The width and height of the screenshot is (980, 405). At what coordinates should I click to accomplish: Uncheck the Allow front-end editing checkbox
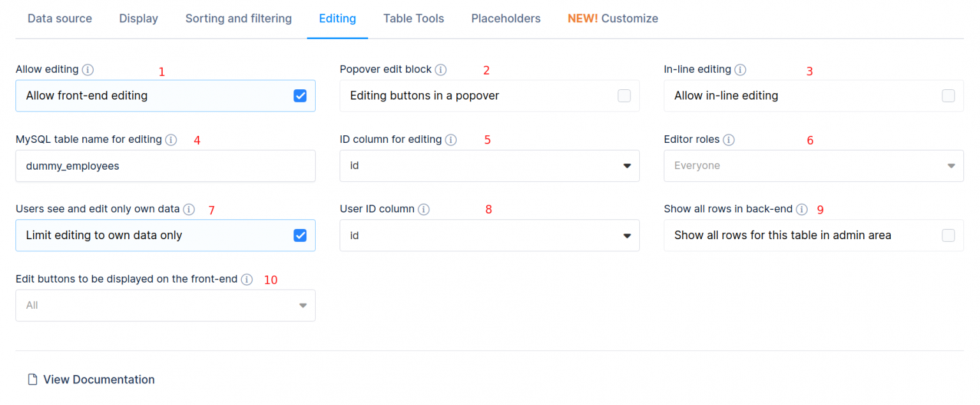(300, 96)
